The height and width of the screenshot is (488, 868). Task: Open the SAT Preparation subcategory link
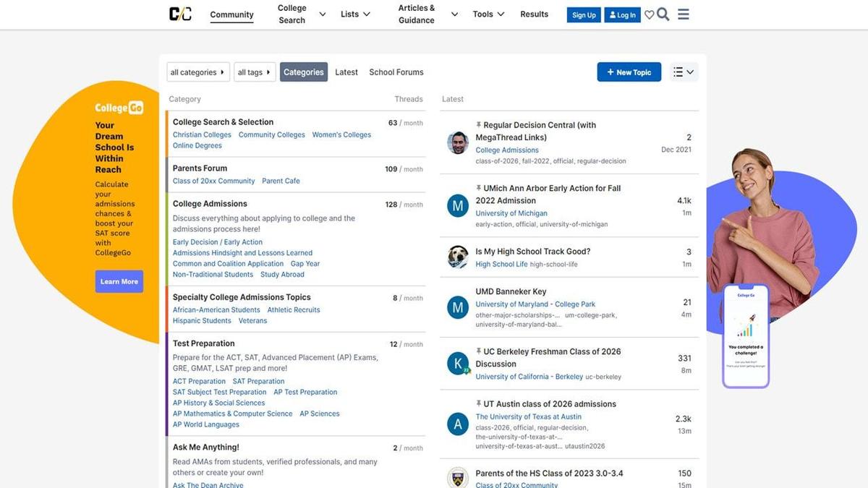258,381
